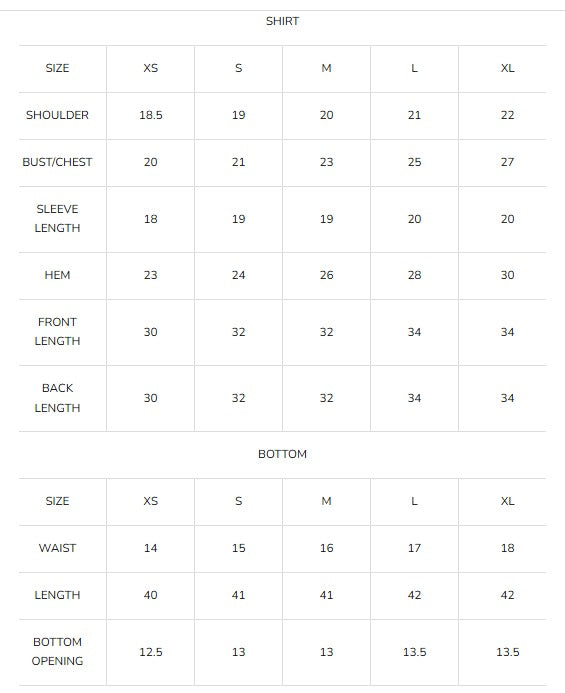The image size is (565, 693).
Task: Click the WAIST row label
Action: (x=57, y=548)
